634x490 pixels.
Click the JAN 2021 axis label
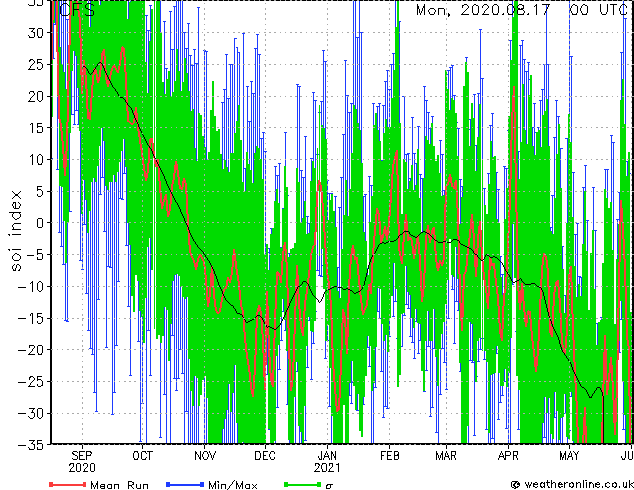coord(327,462)
